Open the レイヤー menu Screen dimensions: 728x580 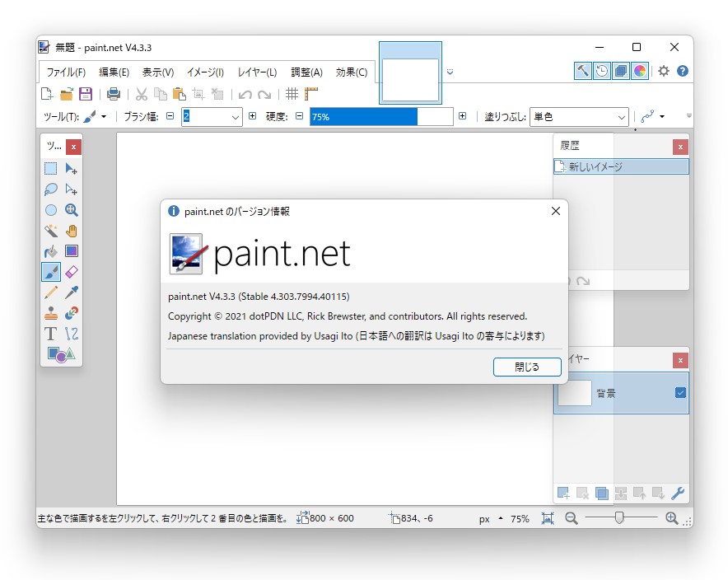pos(255,72)
